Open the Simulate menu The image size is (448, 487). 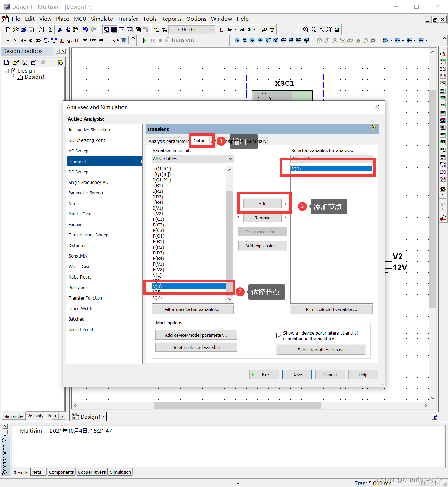(102, 19)
